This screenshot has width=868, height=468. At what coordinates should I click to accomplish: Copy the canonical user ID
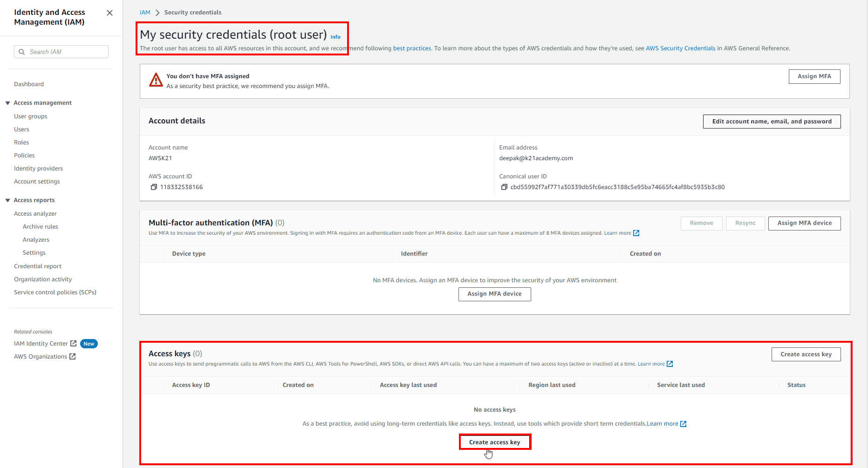pos(504,187)
